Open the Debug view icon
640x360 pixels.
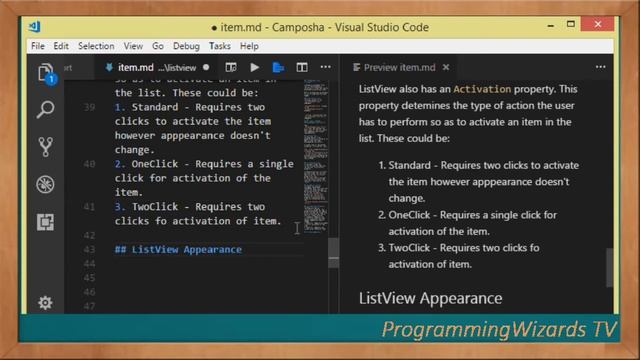45,184
